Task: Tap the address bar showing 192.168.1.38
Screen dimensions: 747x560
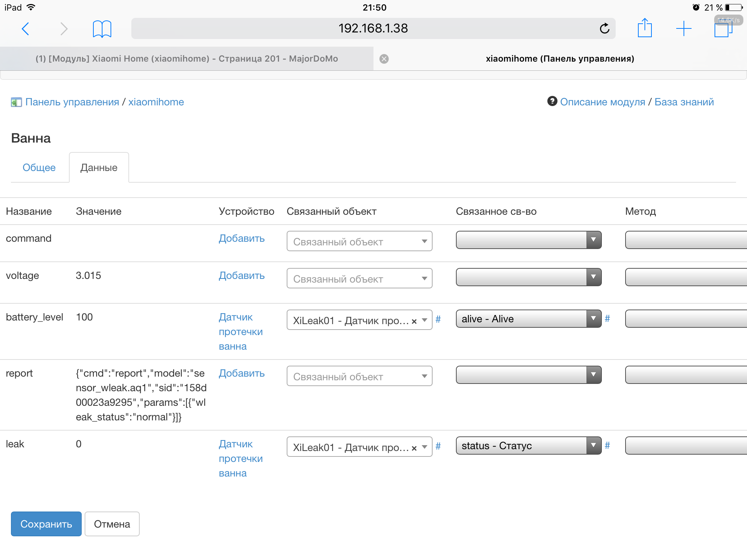Action: tap(373, 28)
